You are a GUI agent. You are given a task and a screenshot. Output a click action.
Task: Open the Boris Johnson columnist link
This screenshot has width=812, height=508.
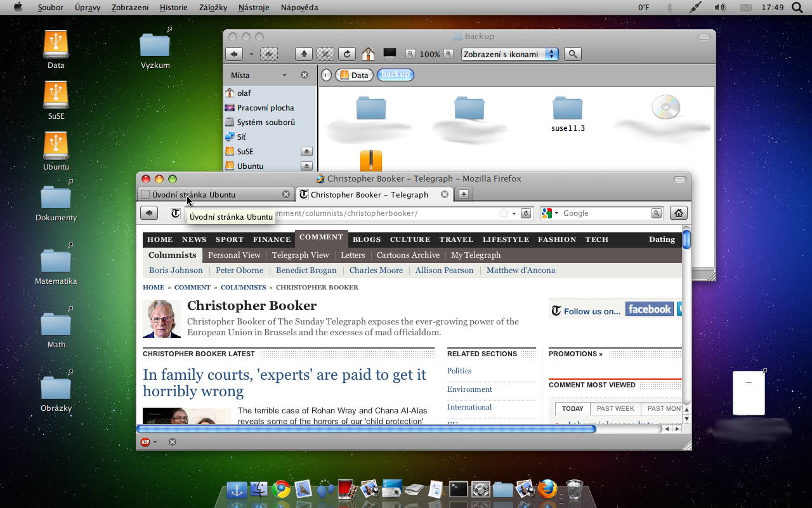coord(176,271)
